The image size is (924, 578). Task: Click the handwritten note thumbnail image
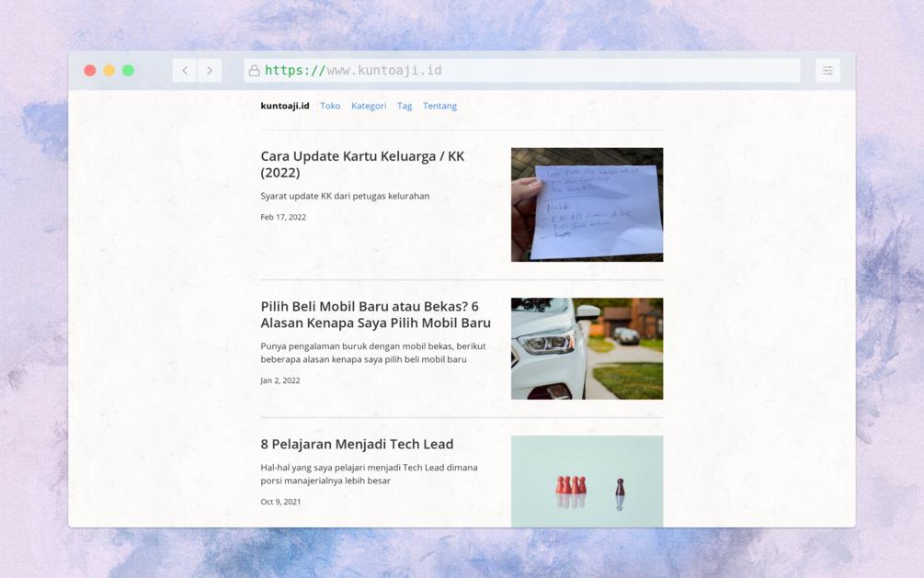pos(587,204)
